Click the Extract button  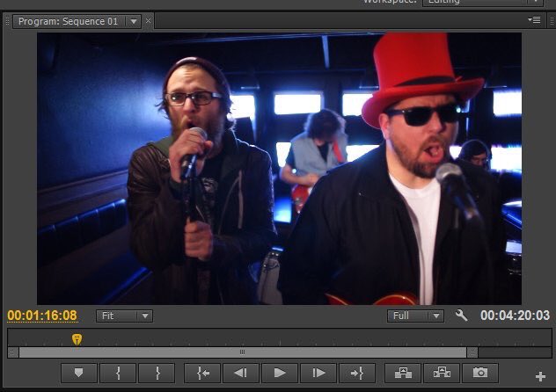442,373
